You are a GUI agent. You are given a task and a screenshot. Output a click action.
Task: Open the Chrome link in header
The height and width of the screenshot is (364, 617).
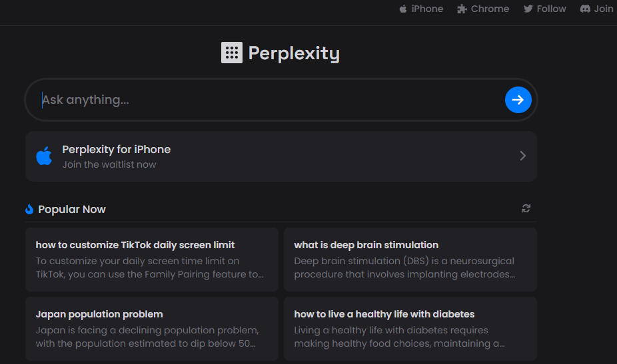(x=483, y=9)
